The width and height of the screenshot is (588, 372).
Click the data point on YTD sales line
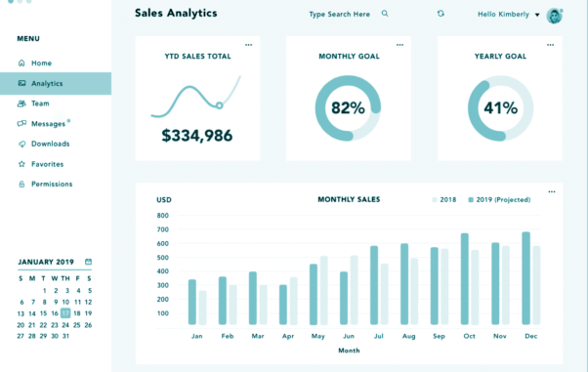point(220,105)
